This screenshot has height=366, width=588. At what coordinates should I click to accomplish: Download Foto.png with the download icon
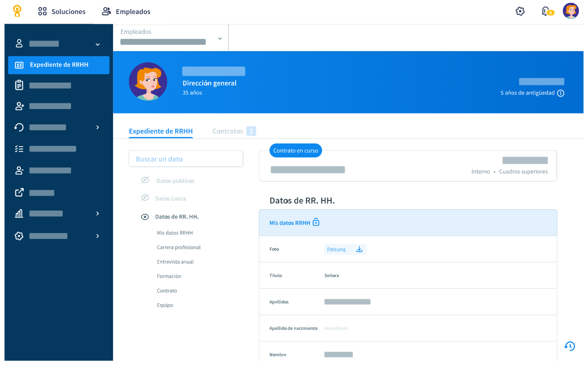[359, 249]
